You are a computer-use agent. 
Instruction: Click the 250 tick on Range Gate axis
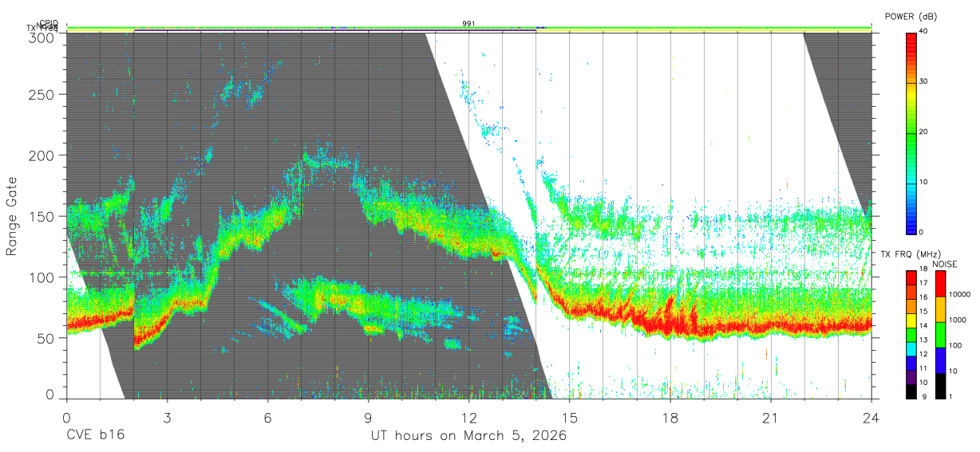pos(43,94)
